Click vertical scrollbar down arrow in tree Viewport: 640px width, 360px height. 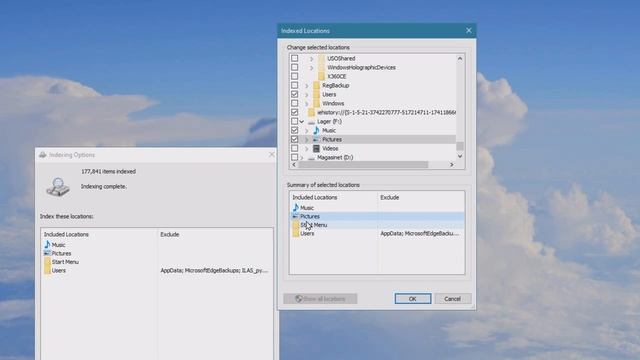[x=460, y=156]
